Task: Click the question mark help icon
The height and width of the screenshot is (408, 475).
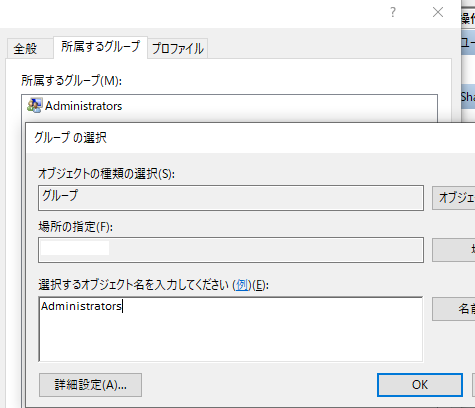Action: tap(393, 13)
